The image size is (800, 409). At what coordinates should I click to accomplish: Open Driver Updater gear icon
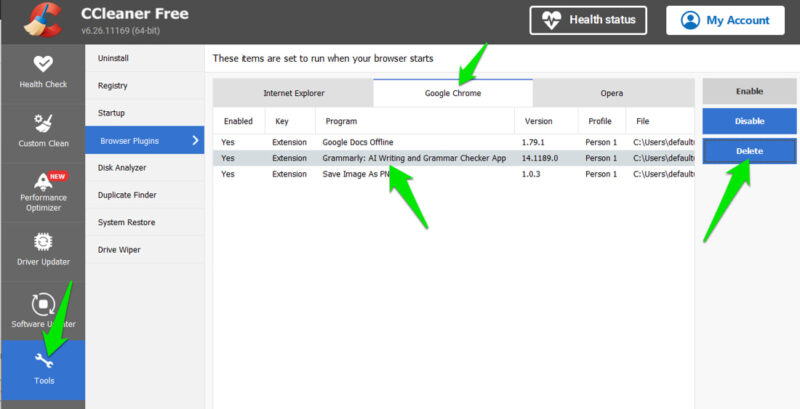pos(43,242)
